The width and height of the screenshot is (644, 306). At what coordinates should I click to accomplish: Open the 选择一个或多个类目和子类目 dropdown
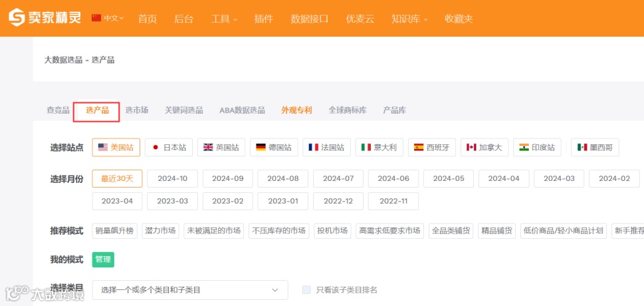point(190,290)
